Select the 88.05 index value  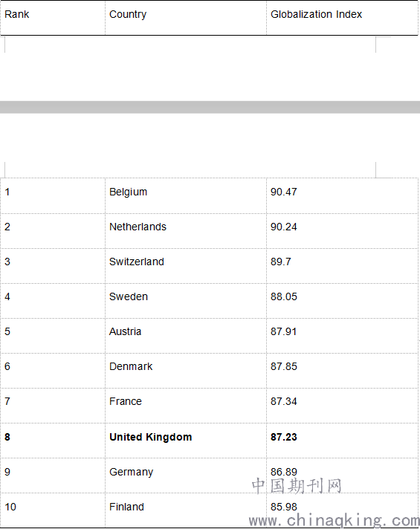click(x=284, y=296)
